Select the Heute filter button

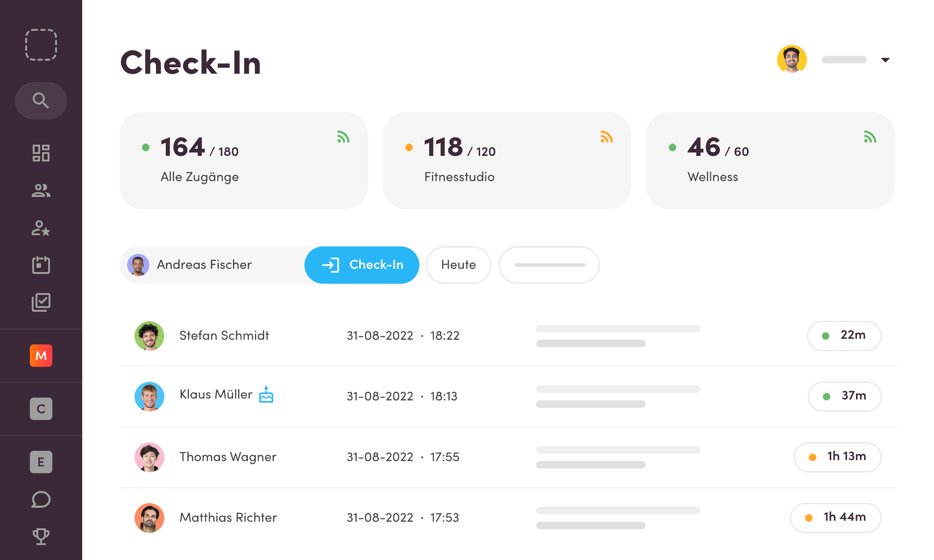[x=458, y=265]
